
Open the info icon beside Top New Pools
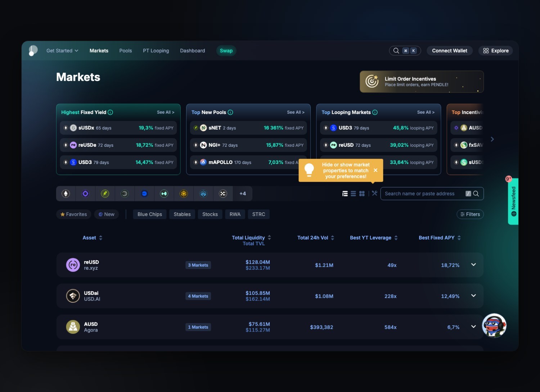pyautogui.click(x=230, y=112)
